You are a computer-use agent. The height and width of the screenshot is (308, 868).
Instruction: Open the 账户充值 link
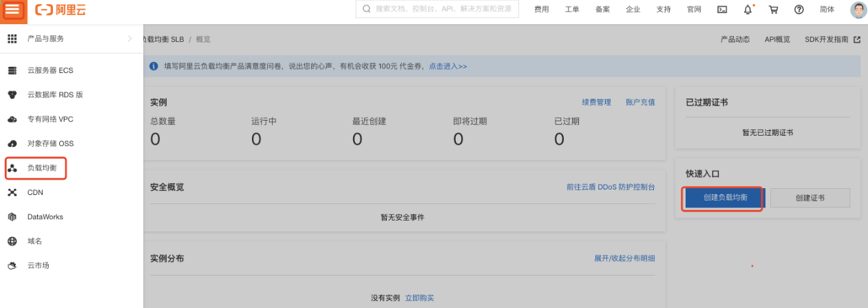640,102
